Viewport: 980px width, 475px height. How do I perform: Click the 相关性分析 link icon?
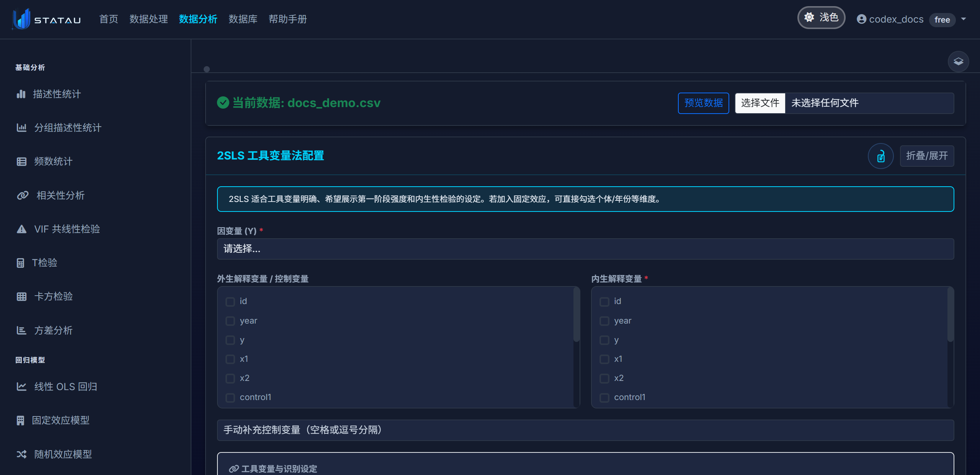click(x=23, y=195)
